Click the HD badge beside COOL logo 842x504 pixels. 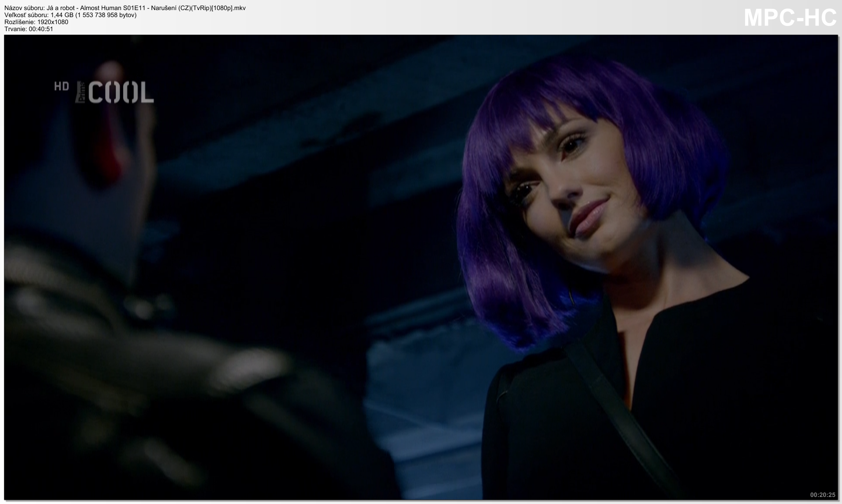[61, 86]
